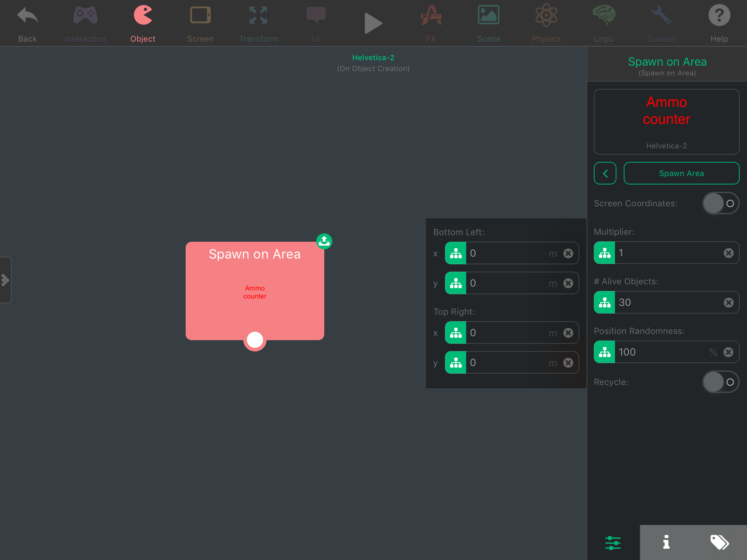Clear the Alive Objects value 30
This screenshot has height=560, width=747.
[728, 302]
